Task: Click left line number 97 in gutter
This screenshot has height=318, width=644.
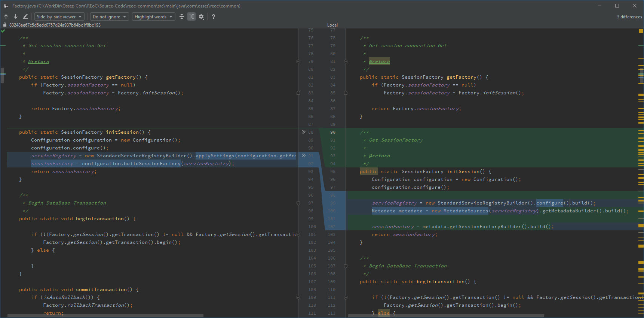Action: coord(311,203)
